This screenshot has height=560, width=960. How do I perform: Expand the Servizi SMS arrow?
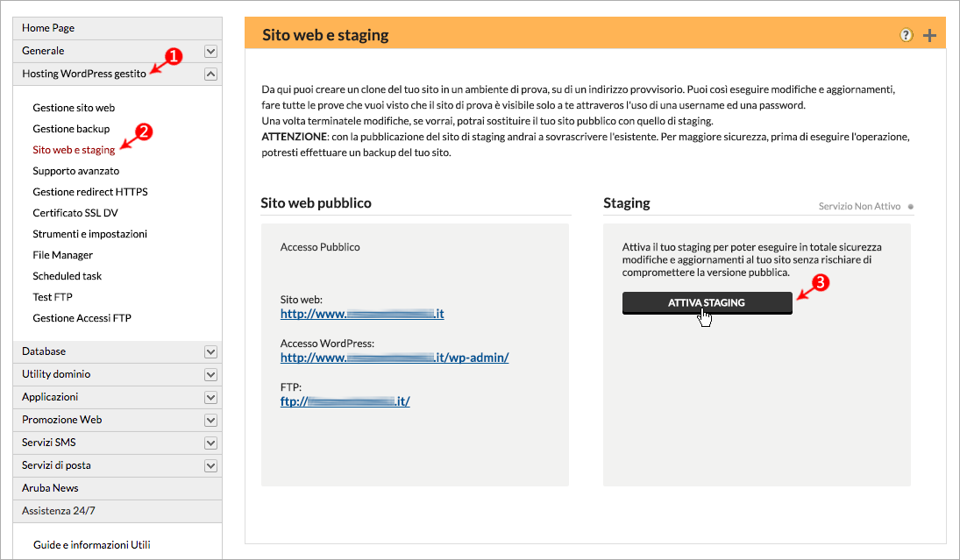tap(210, 443)
